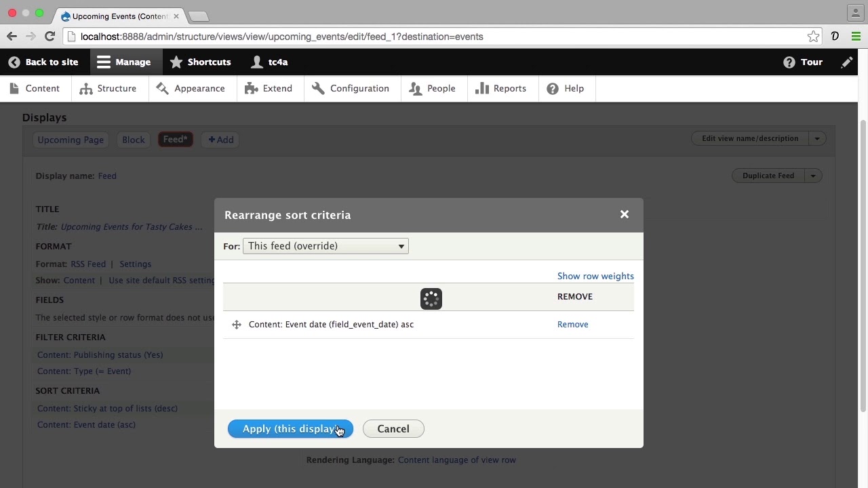
Task: Select the Upcoming Events browser tab
Action: pyautogui.click(x=120, y=16)
